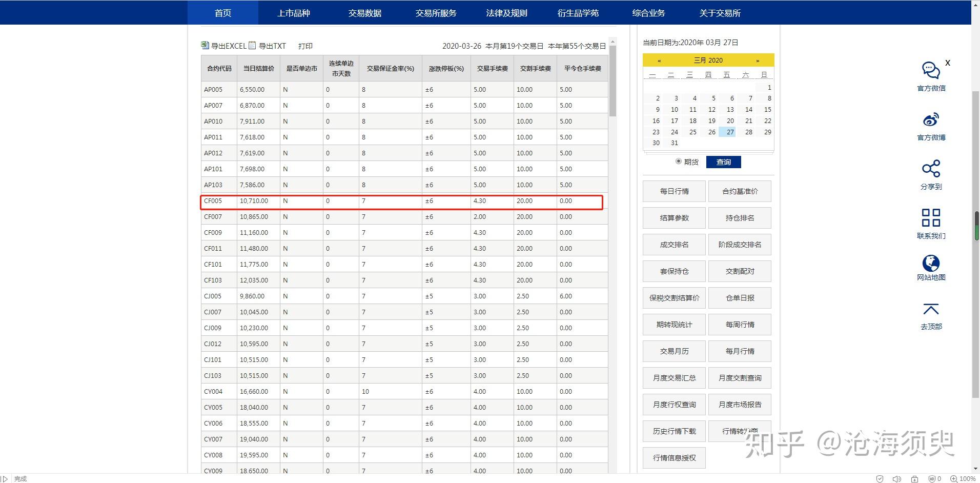Click the 期转现统计 button
Image resolution: width=980 pixels, height=483 pixels.
(674, 325)
